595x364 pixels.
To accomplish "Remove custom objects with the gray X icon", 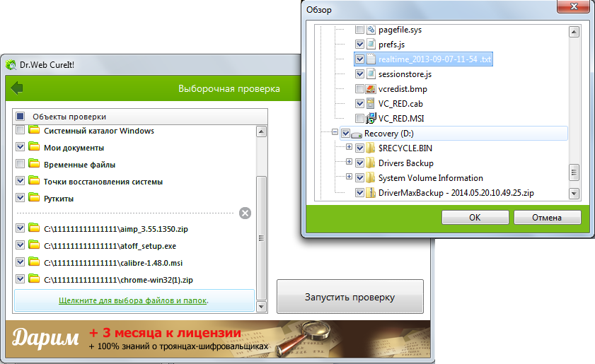I will [x=245, y=213].
